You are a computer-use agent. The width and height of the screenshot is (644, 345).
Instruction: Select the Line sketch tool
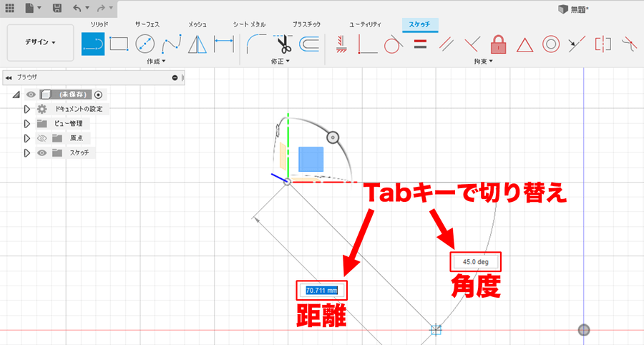(x=93, y=44)
